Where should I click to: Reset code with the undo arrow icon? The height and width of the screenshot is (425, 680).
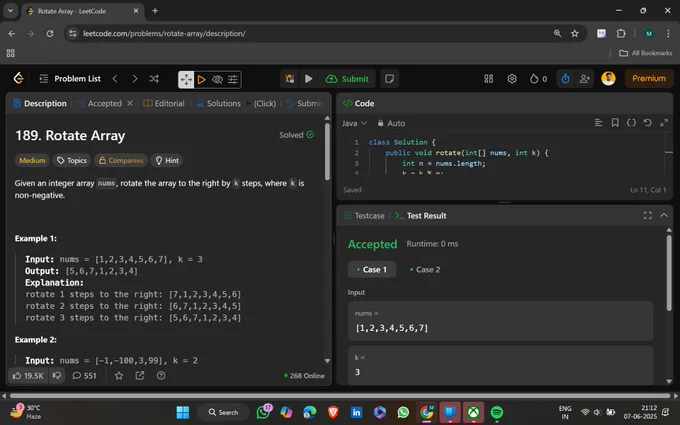tap(647, 123)
